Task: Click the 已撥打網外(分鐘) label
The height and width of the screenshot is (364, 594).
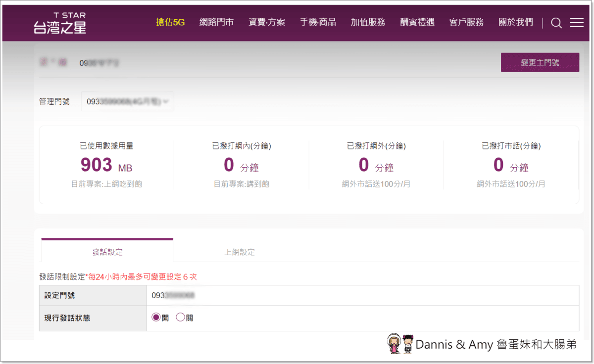Action: 377,146
